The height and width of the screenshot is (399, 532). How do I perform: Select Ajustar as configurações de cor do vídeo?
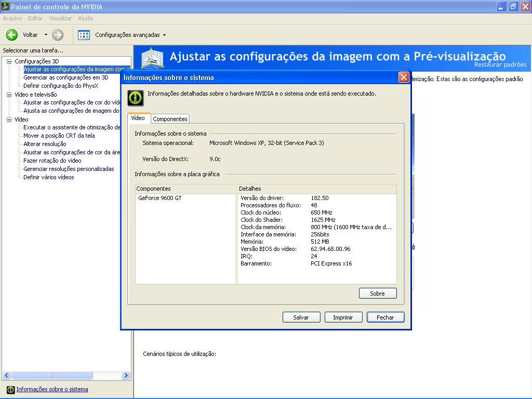click(x=72, y=102)
